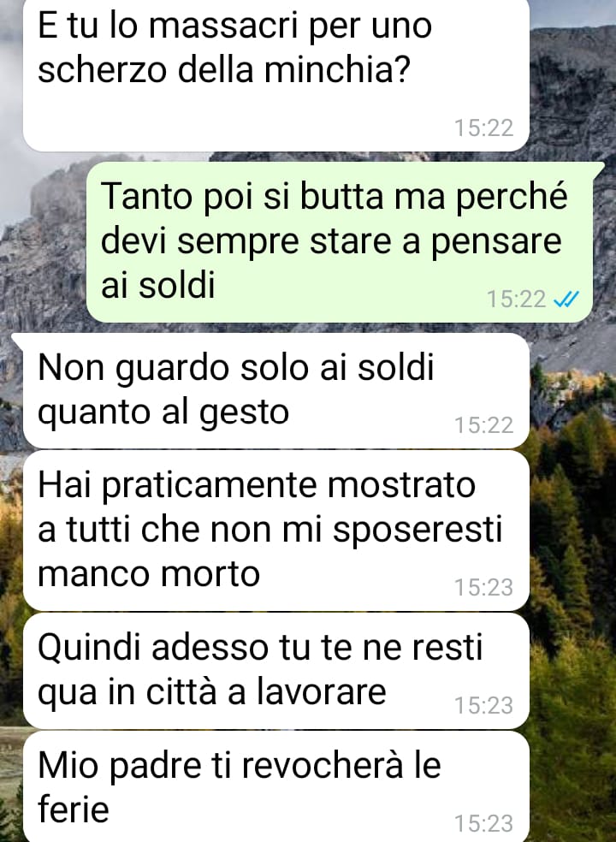Tap the words 'ai soldi' in the green bubble
The height and width of the screenshot is (842, 616).
[x=158, y=284]
